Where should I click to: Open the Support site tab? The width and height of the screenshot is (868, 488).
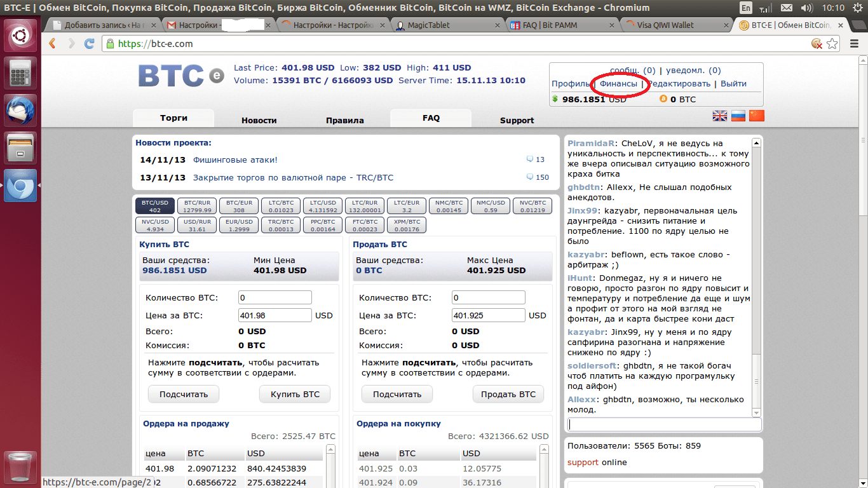[517, 120]
